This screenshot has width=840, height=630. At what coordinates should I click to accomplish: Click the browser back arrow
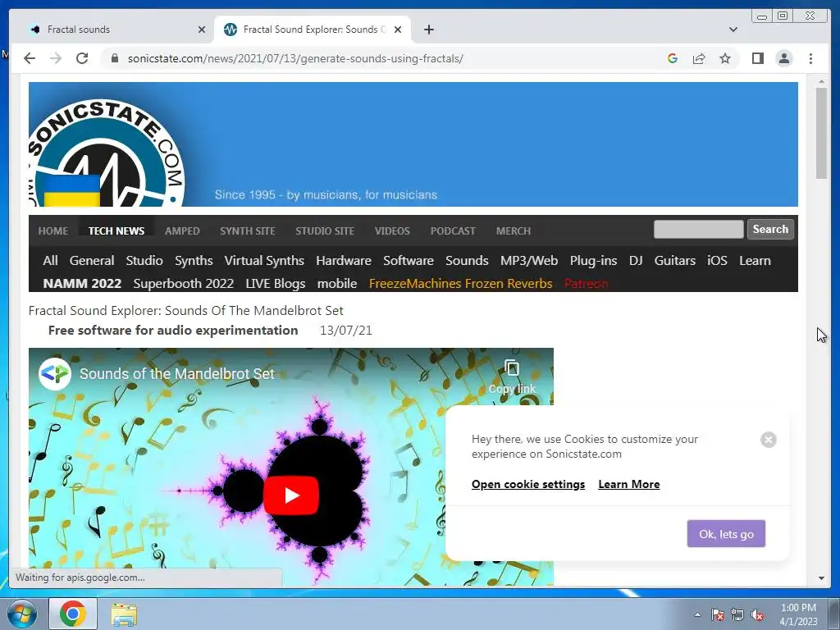30,58
